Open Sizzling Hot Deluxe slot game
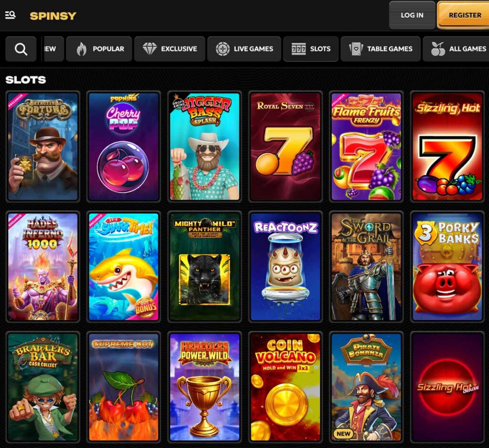This screenshot has height=448, width=489. point(447,387)
